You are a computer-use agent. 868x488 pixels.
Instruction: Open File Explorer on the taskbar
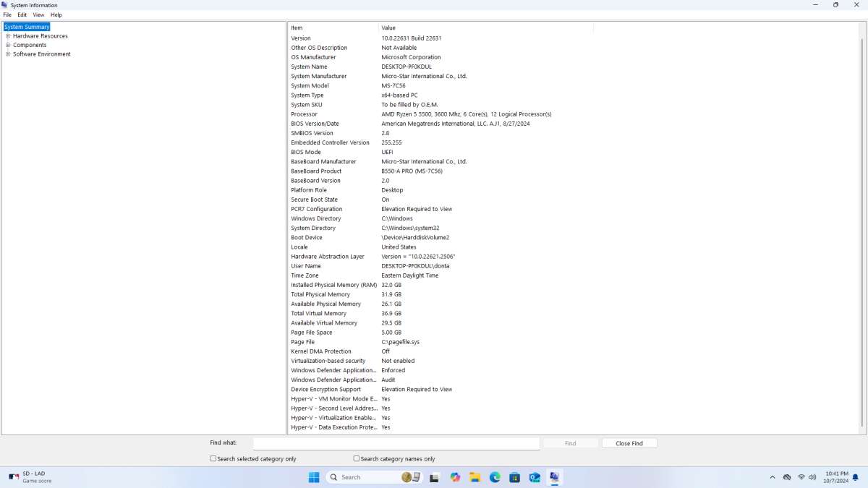click(x=475, y=477)
